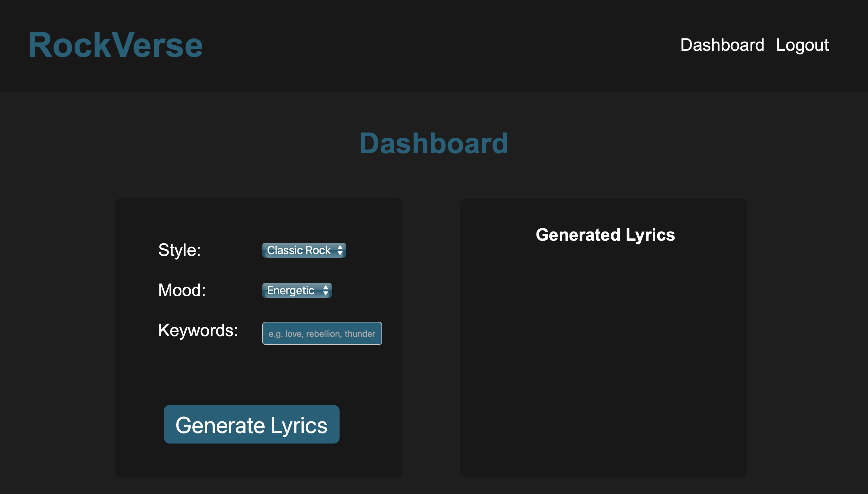
Task: Click the Mood label
Action: (182, 290)
